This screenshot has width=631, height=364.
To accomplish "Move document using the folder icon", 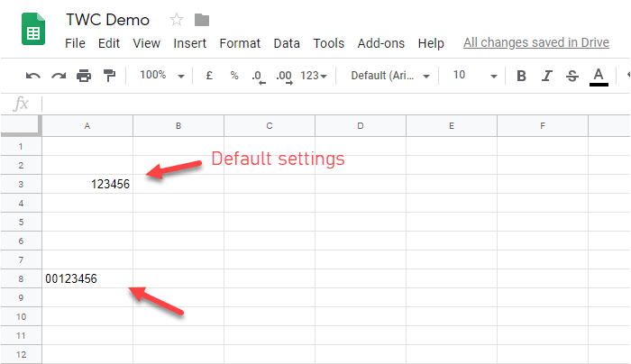I will coord(202,20).
